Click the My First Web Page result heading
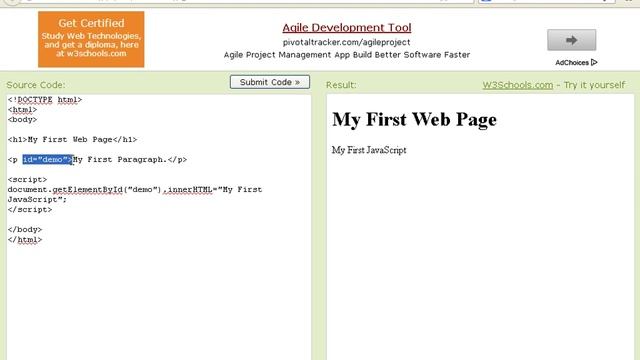 [414, 120]
